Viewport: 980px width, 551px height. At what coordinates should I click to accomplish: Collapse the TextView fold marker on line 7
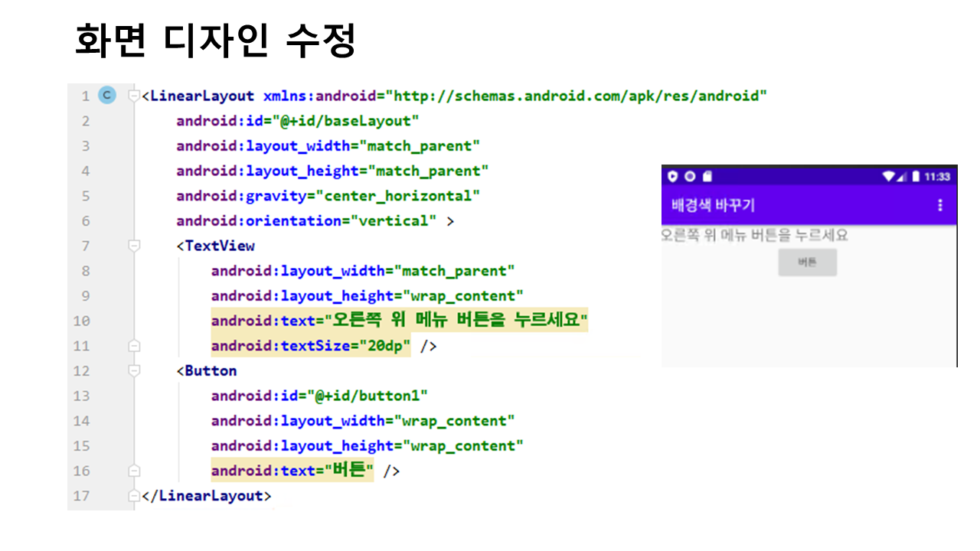coord(134,246)
